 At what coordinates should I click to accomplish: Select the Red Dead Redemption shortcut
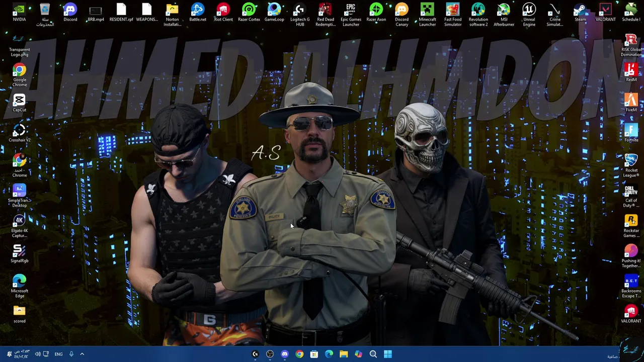[x=326, y=15]
